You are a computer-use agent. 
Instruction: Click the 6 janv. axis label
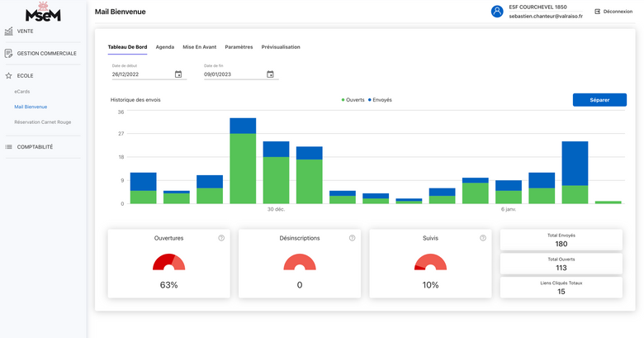click(509, 209)
